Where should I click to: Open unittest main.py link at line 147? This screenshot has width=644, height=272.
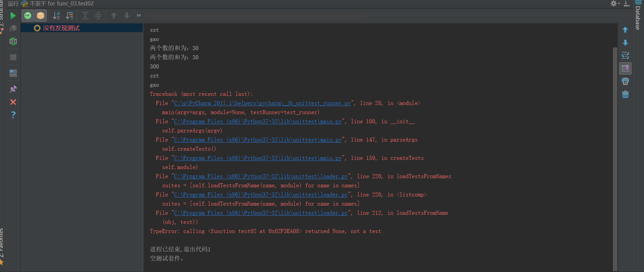[258, 140]
